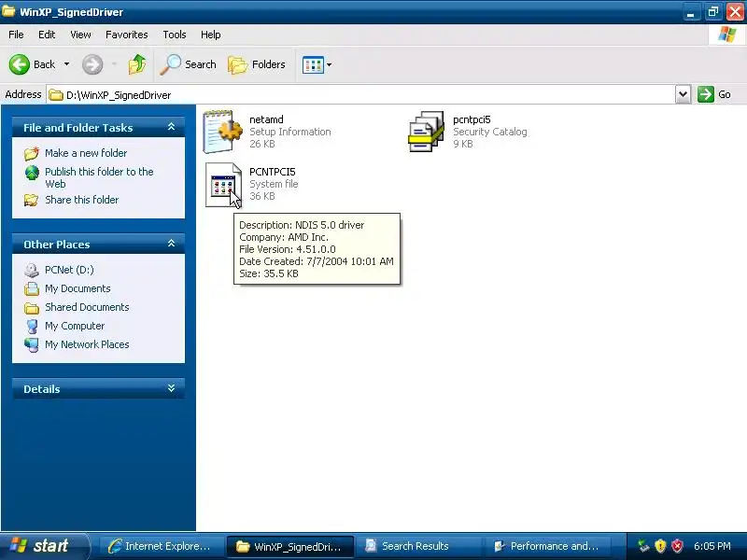Open the Tools menu
The image size is (747, 560).
click(x=175, y=35)
